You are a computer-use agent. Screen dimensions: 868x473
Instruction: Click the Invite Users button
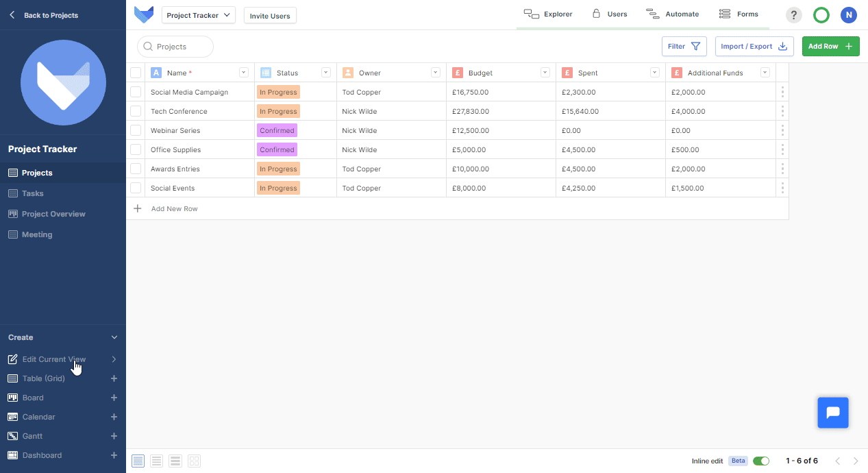(270, 16)
